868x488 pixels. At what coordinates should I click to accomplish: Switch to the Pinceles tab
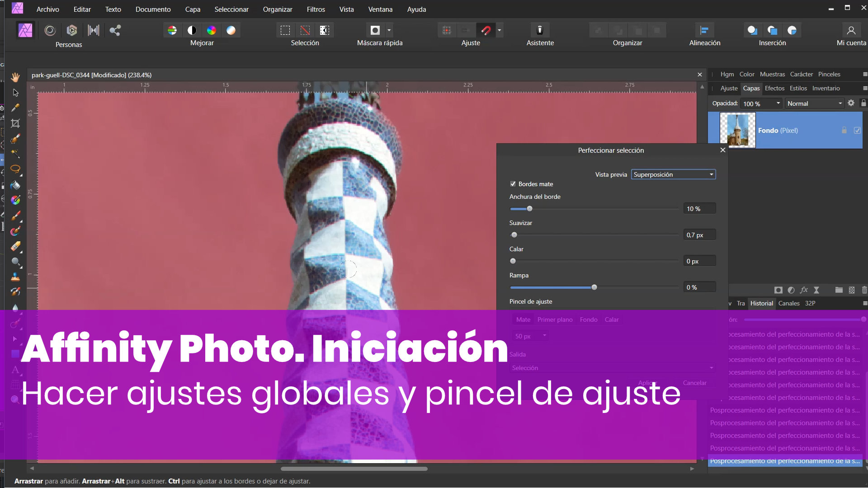coord(829,74)
